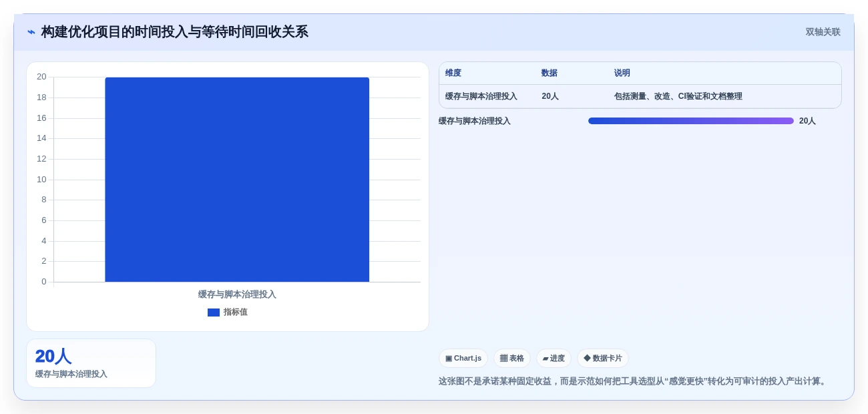Click the cell 包括测量、改造、CI验证和文档整理
The image size is (868, 414).
[x=678, y=96]
